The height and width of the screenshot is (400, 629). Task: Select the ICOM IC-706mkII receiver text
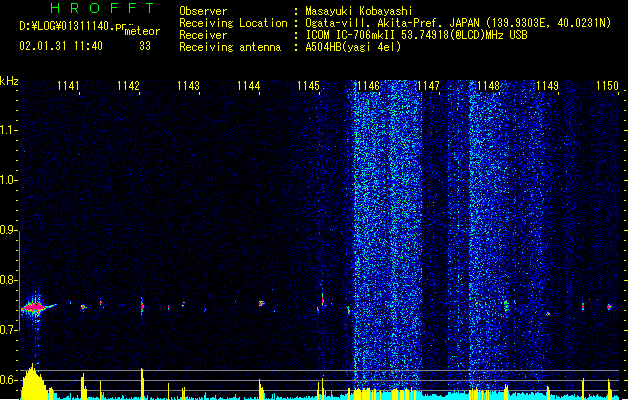(416, 35)
